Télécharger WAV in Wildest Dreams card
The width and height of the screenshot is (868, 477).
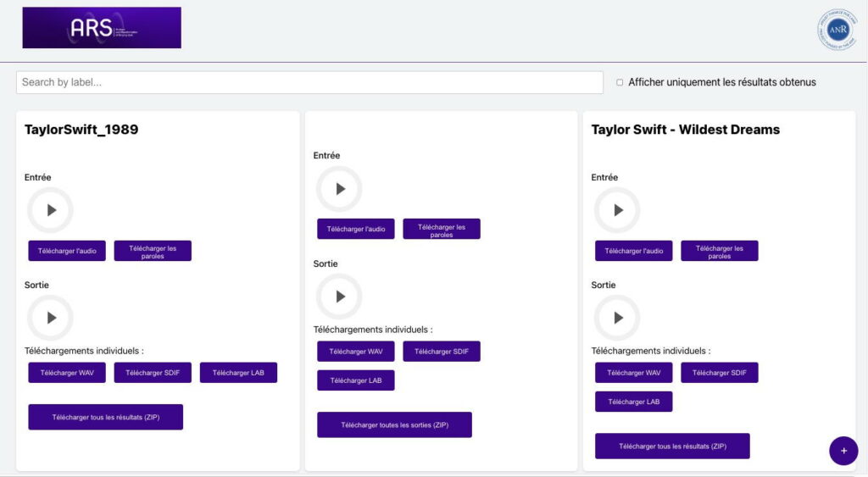point(634,373)
